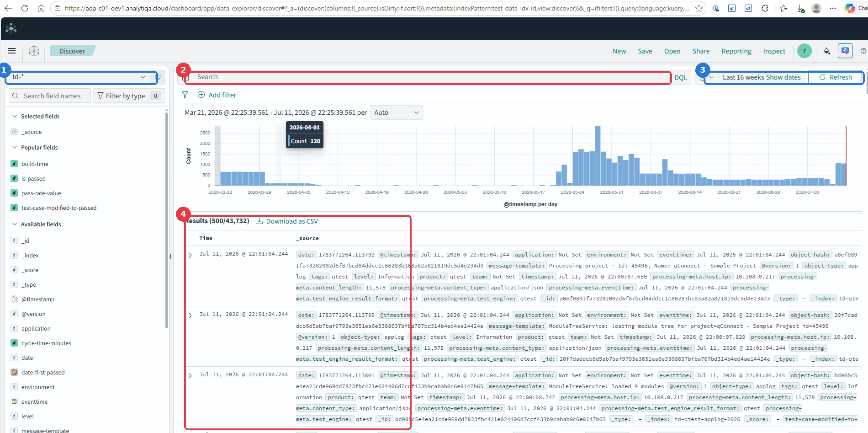Viewport: 868px width, 433px height.
Task: Click the Analytiqa home logo icon
Action: coord(34,51)
